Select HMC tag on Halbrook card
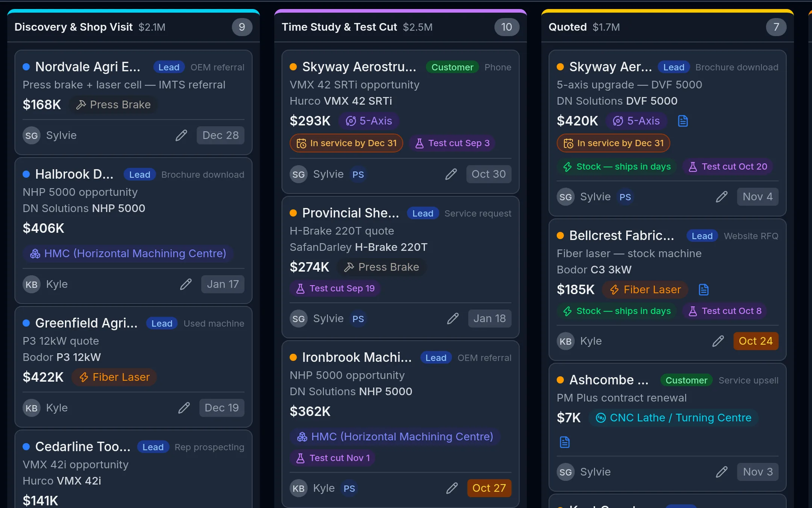 128,253
